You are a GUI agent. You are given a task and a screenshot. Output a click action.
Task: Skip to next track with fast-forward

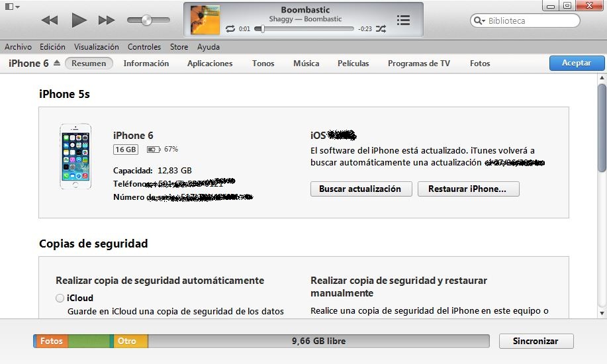(x=107, y=20)
